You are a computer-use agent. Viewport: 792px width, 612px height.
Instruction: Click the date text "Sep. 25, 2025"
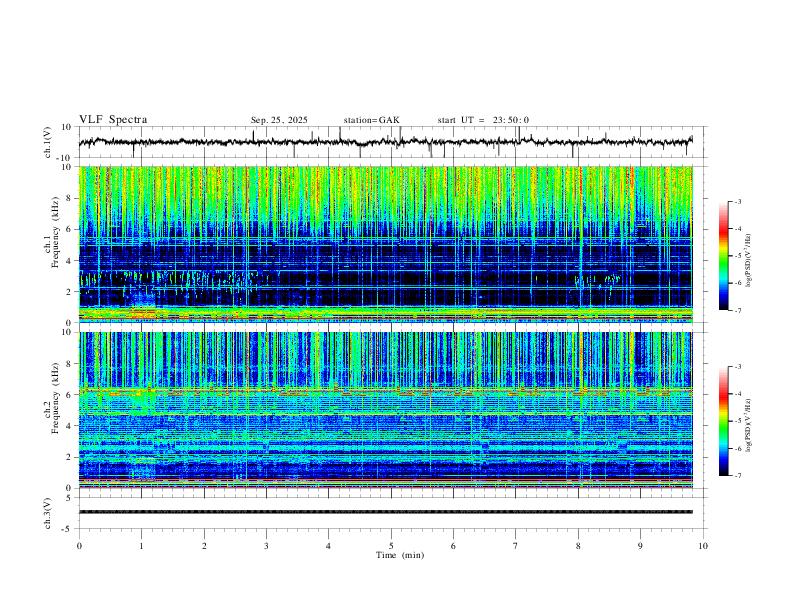coord(279,120)
